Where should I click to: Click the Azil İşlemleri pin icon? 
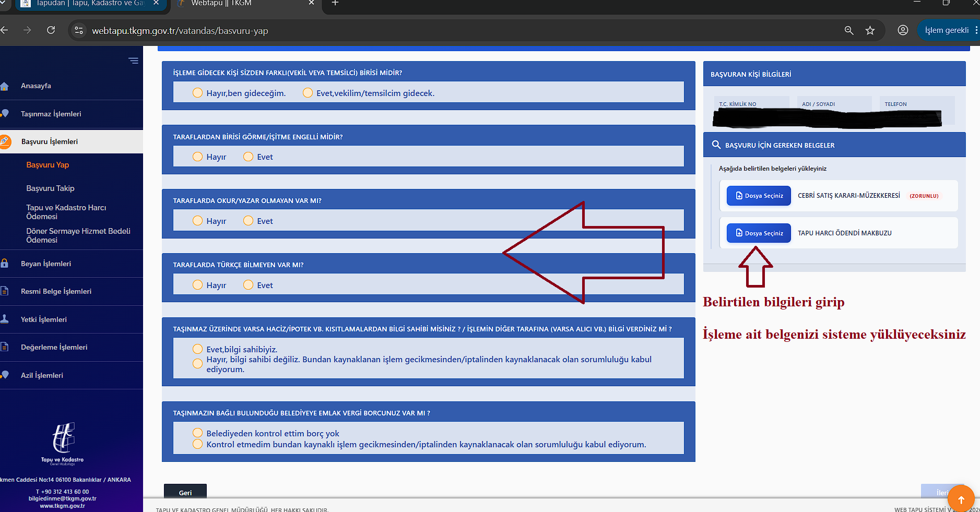(5, 375)
